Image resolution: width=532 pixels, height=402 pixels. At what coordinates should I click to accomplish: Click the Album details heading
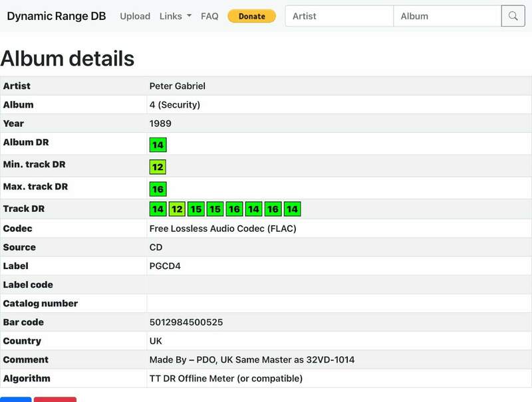tap(67, 58)
